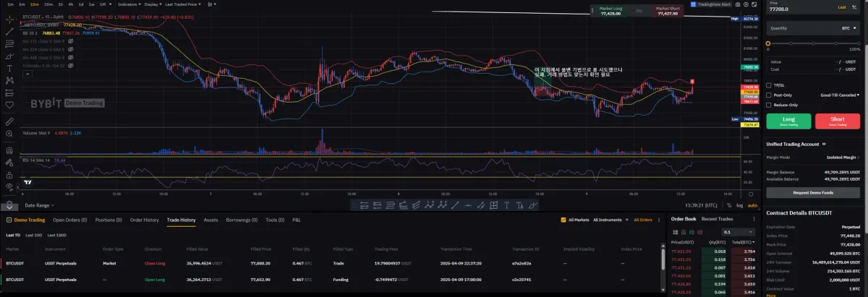Select the trend line drawing tool
The image size is (868, 297).
(9, 31)
